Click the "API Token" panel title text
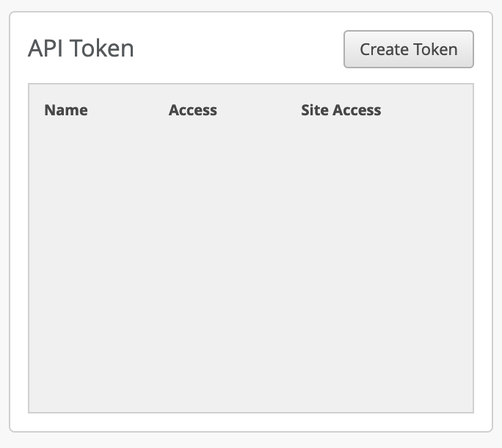The height and width of the screenshot is (448, 502). pos(81,48)
